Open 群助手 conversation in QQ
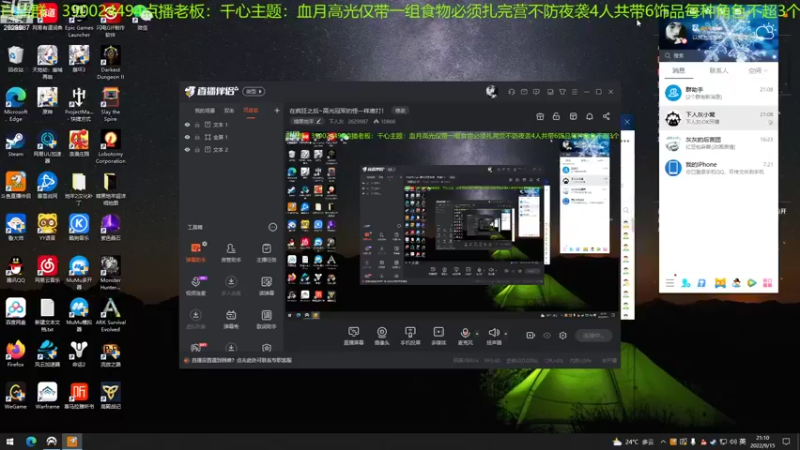The height and width of the screenshot is (450, 800). click(x=718, y=93)
